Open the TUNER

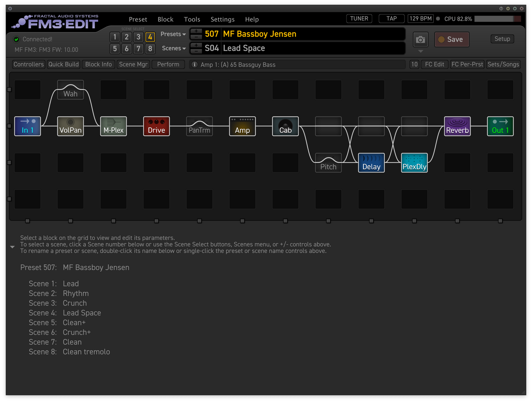point(359,18)
